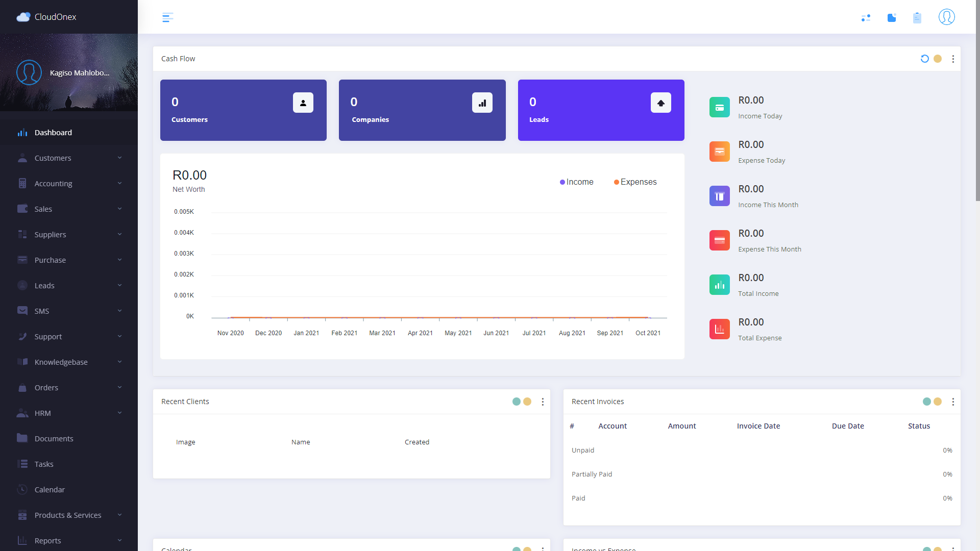Screen dimensions: 980x551
Task: Open Cash Flow panel more options menu
Action: 953,59
